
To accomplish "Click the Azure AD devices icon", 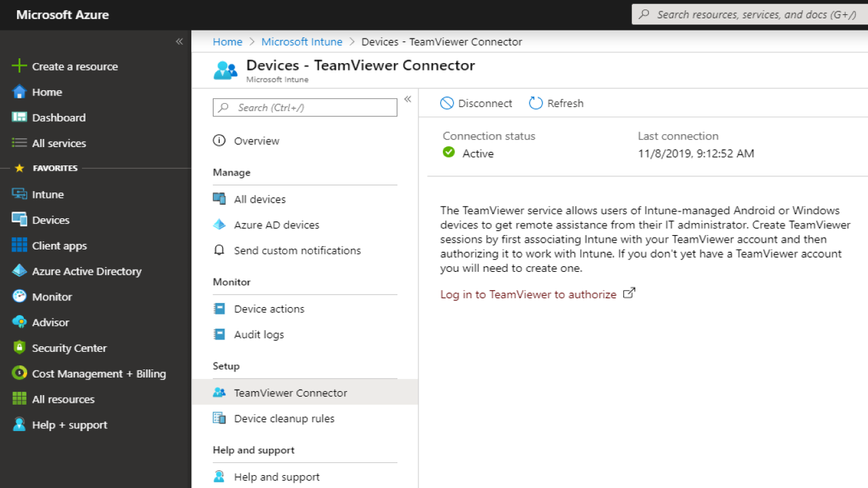I will click(219, 224).
